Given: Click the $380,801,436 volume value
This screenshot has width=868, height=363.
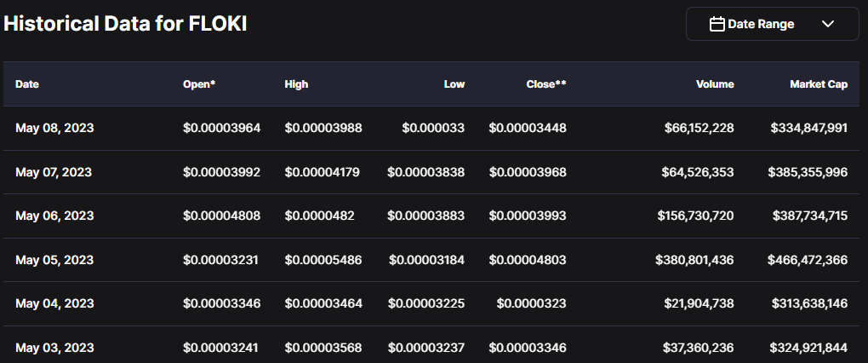Looking at the screenshot, I should pyautogui.click(x=694, y=260).
